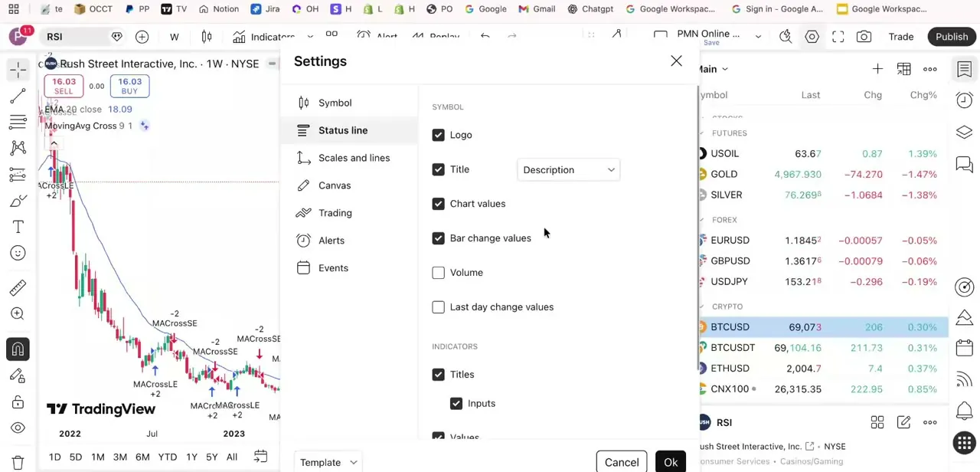
Task: Toggle the indicators Titles checkbox
Action: (x=438, y=375)
